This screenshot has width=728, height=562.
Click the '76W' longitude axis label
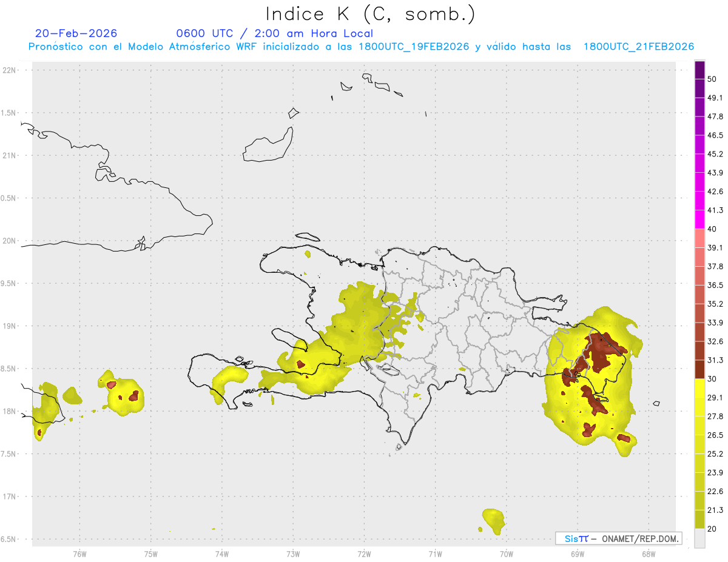(79, 554)
